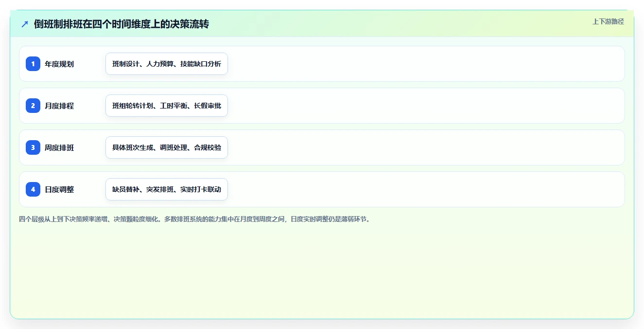The height and width of the screenshot is (329, 644).
Task: Click the number 2 badge for 月度排程
Action: (x=33, y=106)
